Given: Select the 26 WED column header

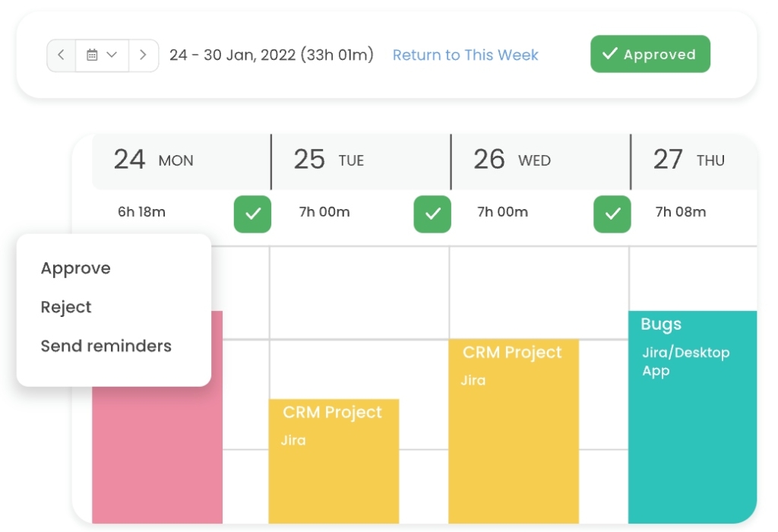Looking at the screenshot, I should (512, 160).
